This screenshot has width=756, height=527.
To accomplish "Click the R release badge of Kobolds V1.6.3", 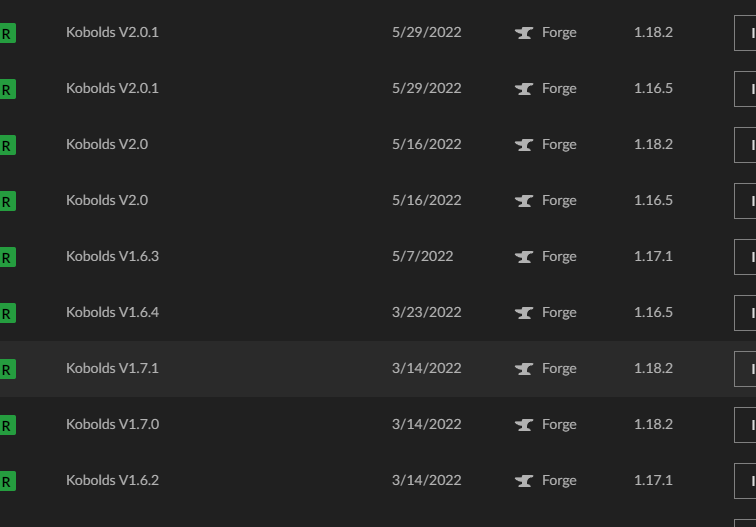I will point(7,257).
